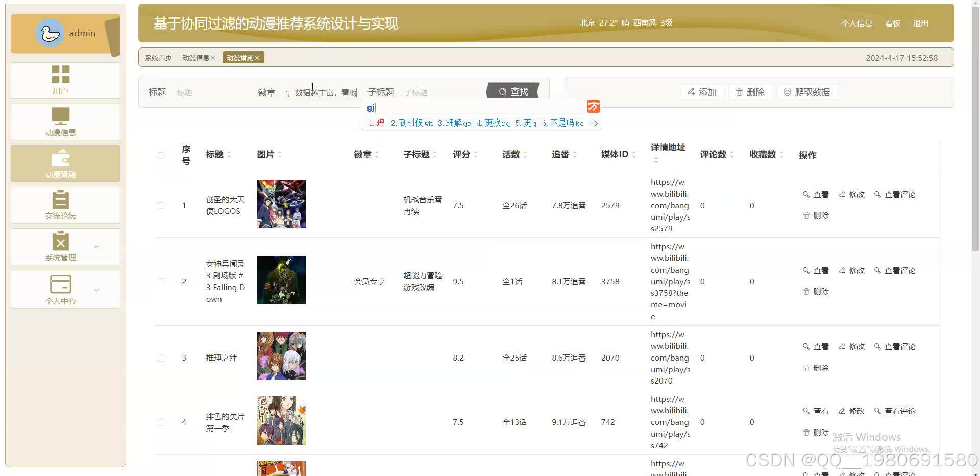Delete 绯色的欠片第一季 using trash icon

[x=815, y=432]
